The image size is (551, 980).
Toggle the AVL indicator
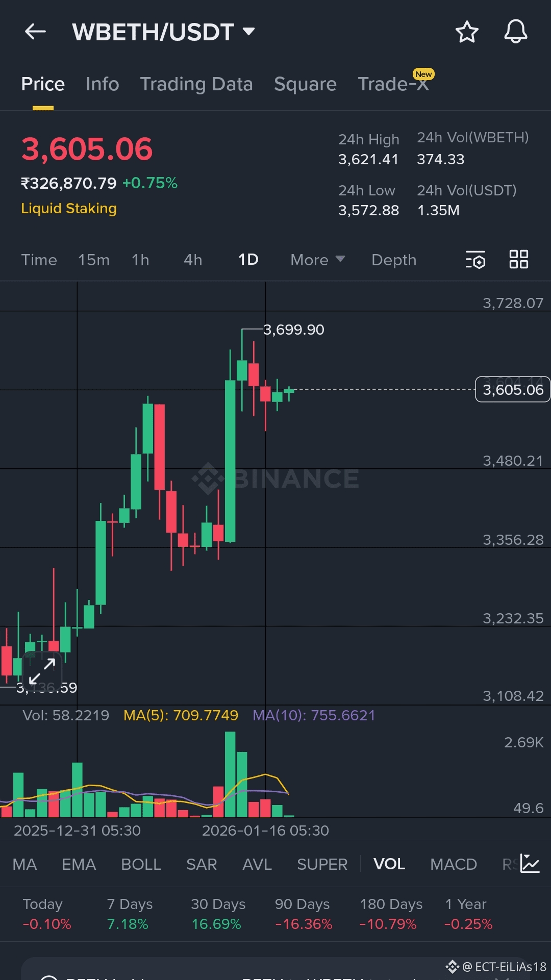[x=257, y=864]
